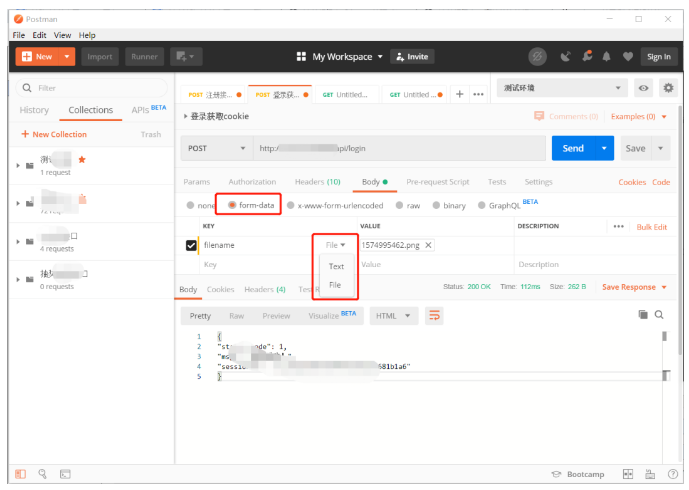Image resolution: width=689 pixels, height=490 pixels.
Task: Open the Postman console icon
Action: (x=65, y=474)
